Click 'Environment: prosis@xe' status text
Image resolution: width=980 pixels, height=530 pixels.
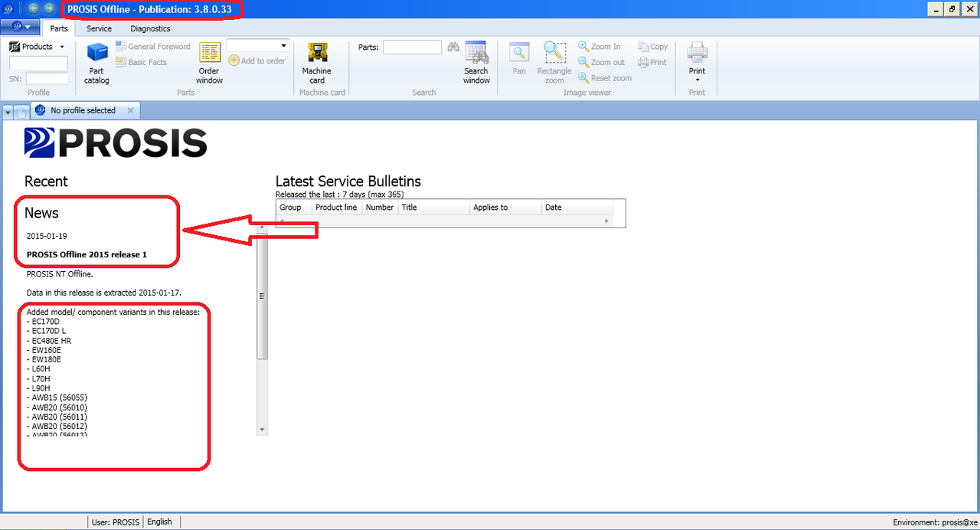(935, 522)
